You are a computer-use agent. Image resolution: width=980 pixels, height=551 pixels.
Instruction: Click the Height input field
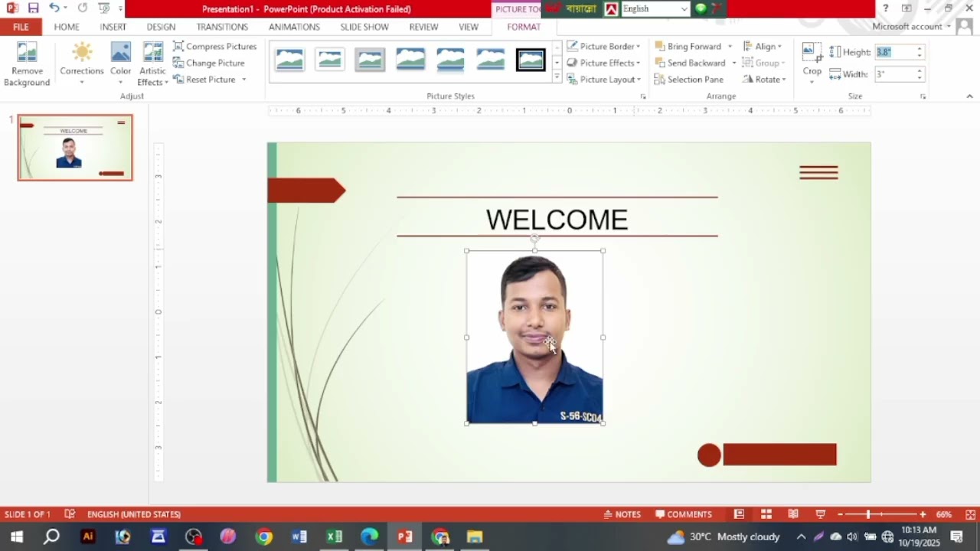click(x=894, y=52)
